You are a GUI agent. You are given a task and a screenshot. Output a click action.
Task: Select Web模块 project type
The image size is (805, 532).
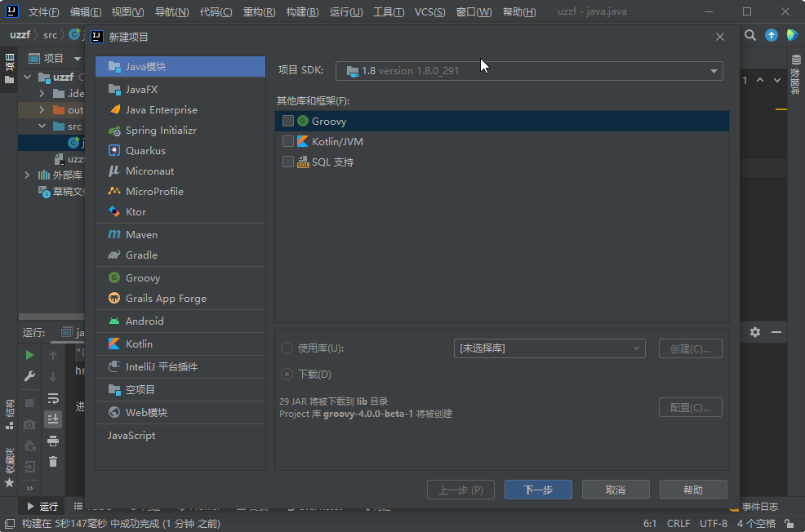[x=180, y=413]
